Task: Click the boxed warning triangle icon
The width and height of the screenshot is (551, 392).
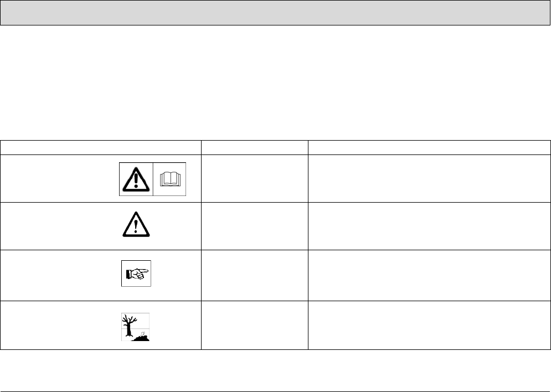Action: tap(136, 179)
